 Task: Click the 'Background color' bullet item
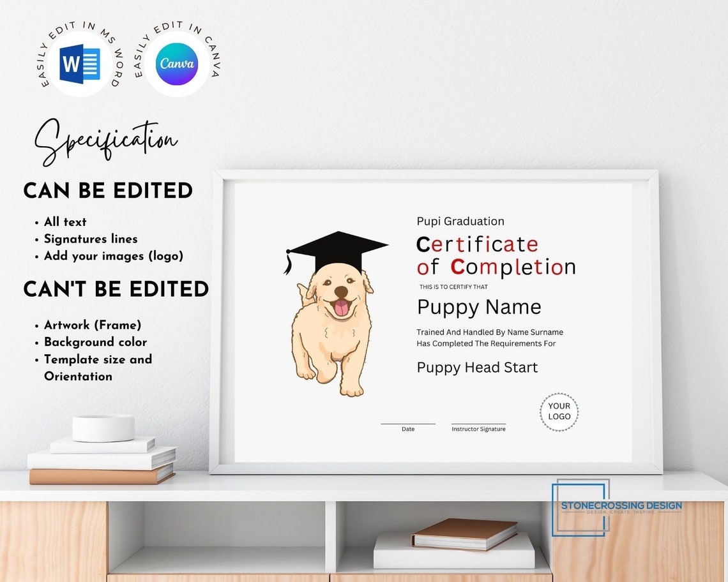pos(95,342)
